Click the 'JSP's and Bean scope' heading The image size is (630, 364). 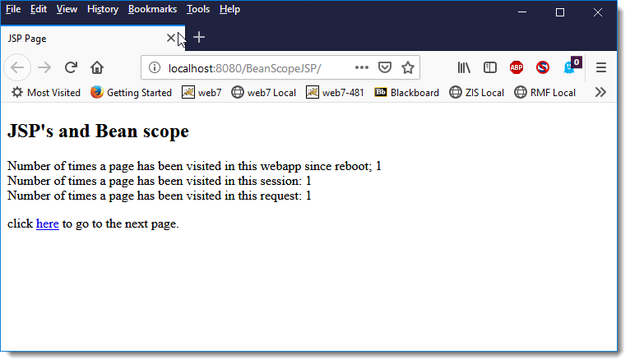tap(98, 131)
